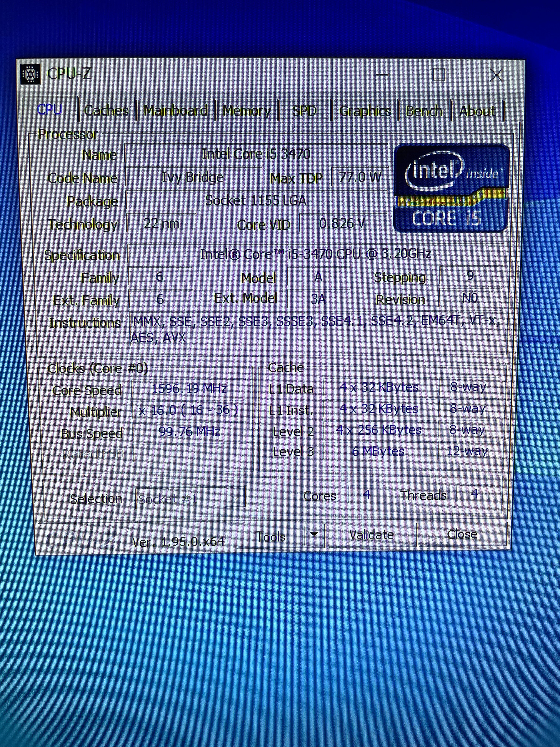
Task: Switch to the Mainboard tab
Action: (176, 110)
